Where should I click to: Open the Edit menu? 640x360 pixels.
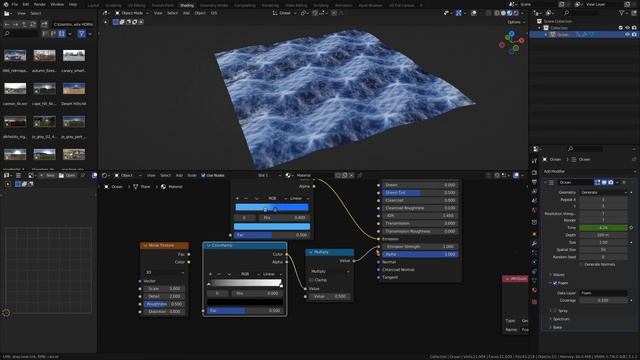click(26, 4)
